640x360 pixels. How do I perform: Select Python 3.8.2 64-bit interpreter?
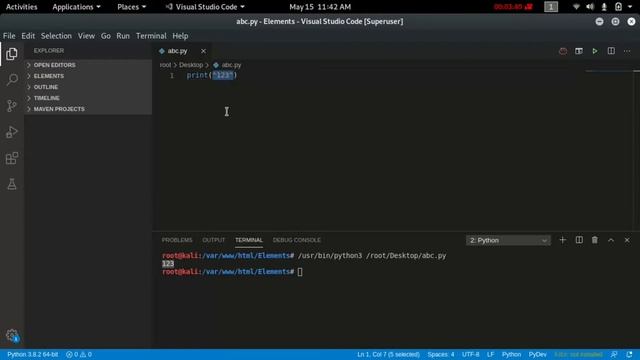(33, 354)
